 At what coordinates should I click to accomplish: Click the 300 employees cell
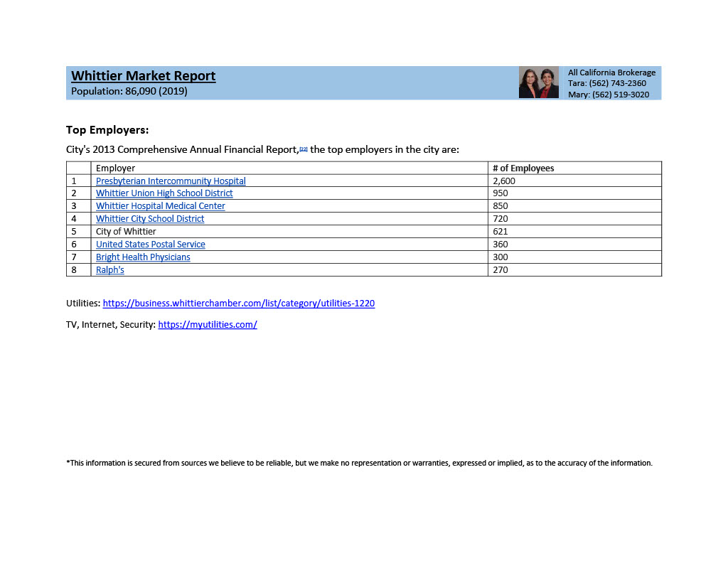coord(574,257)
